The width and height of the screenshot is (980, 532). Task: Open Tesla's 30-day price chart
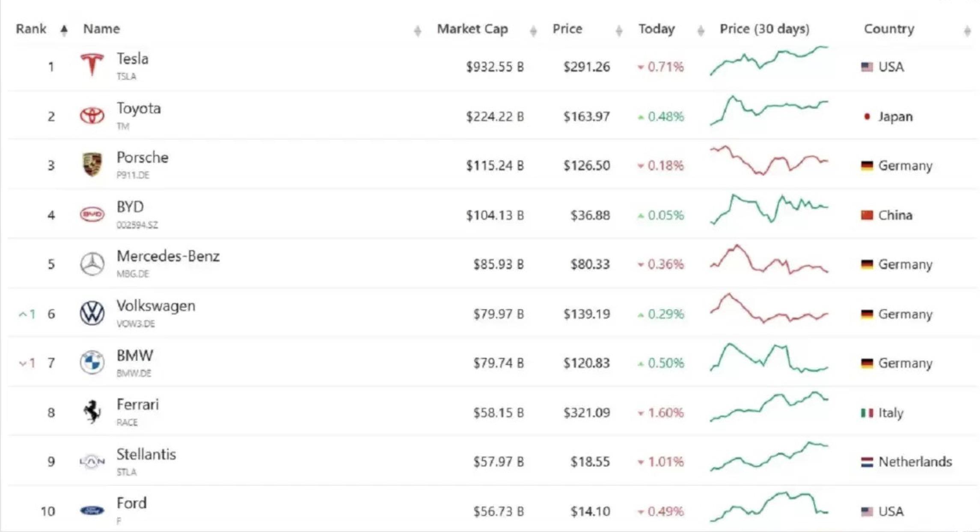tap(769, 60)
